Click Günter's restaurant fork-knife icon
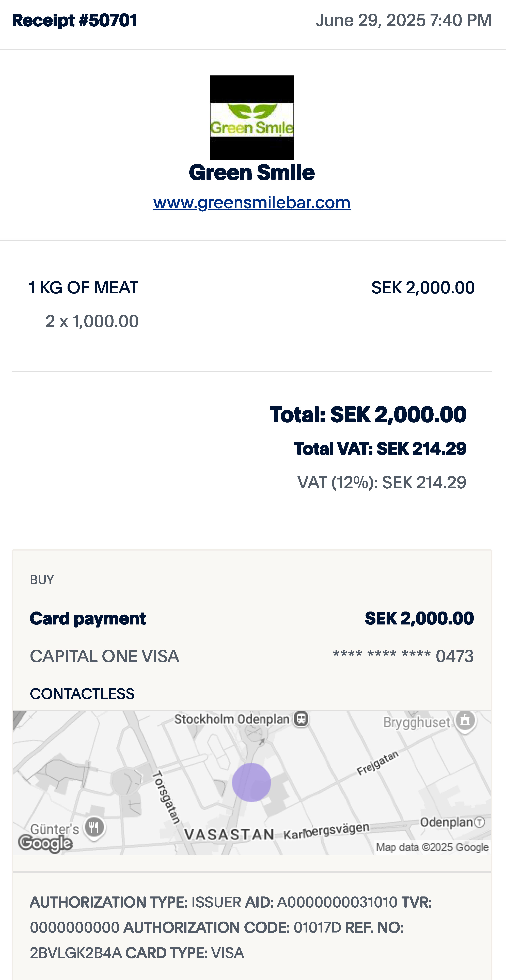 coord(94,827)
